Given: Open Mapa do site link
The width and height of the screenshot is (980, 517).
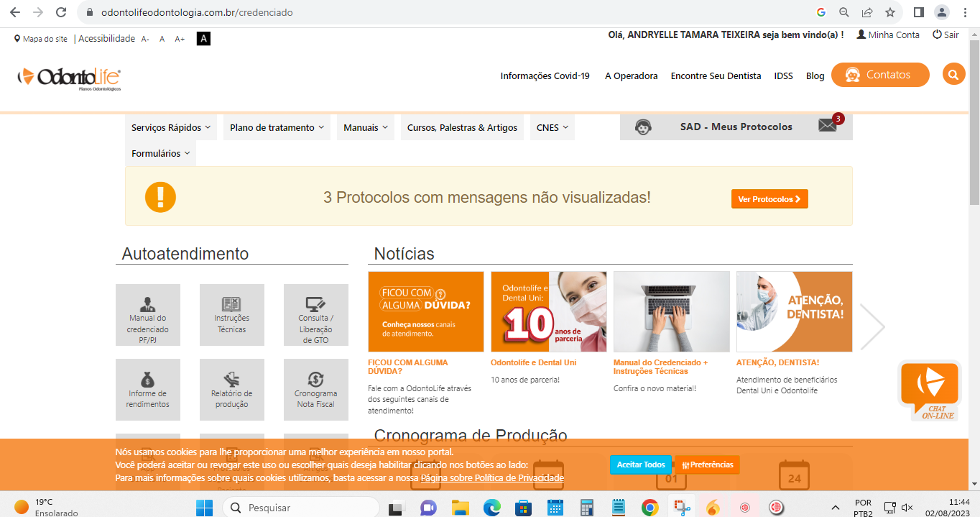Looking at the screenshot, I should [x=41, y=39].
